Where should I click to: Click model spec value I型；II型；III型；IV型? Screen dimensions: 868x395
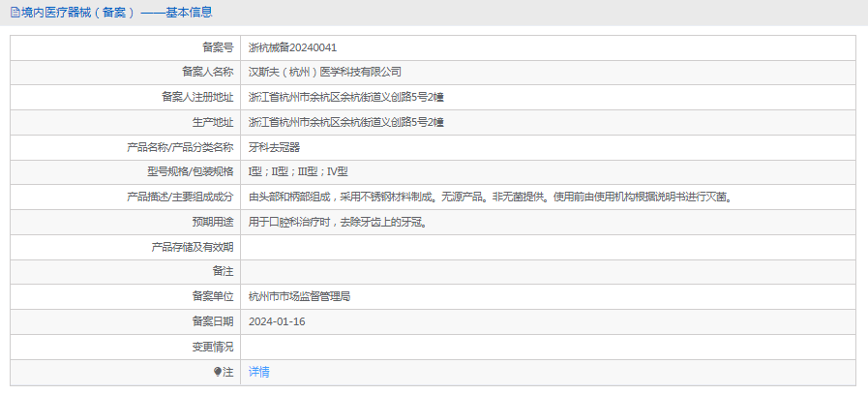298,172
